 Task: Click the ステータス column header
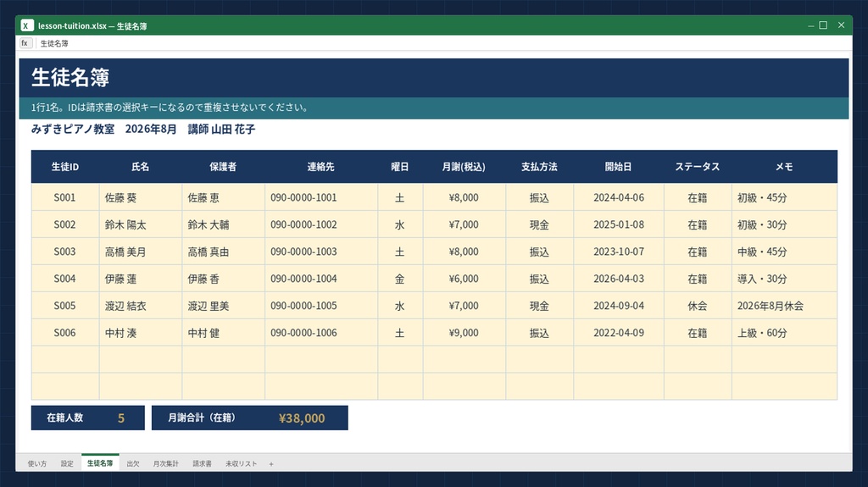tap(698, 167)
